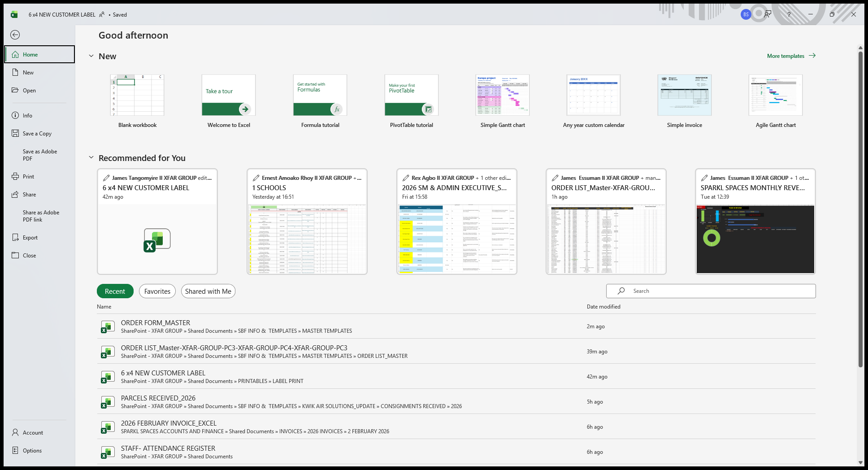The height and width of the screenshot is (470, 868).
Task: Collapse the Recommended for You section
Action: 91,158
